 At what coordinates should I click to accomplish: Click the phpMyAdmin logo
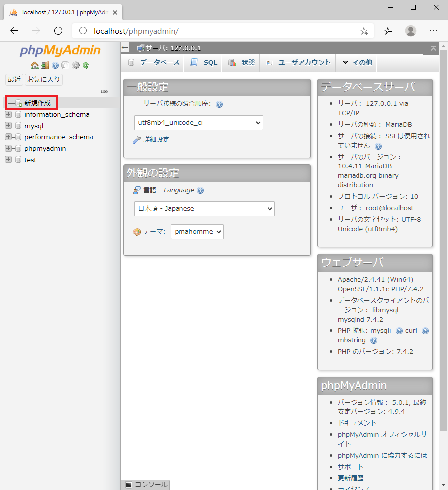(x=60, y=50)
